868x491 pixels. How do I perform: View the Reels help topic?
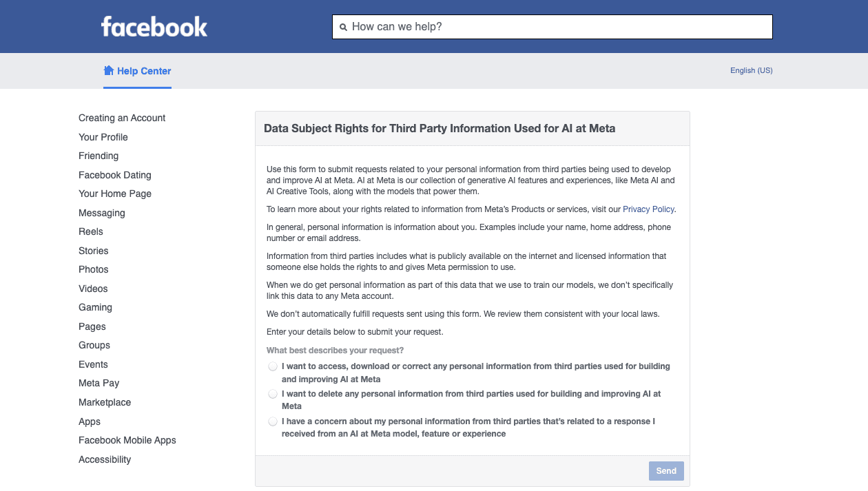[91, 231]
